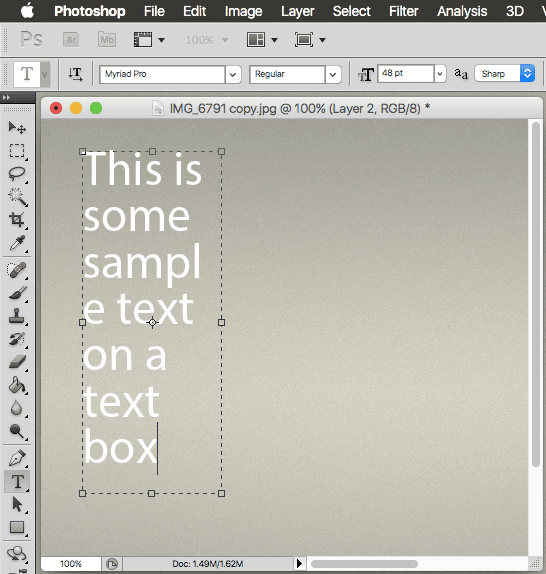Image resolution: width=546 pixels, height=574 pixels.
Task: Open the Layer menu
Action: coord(298,11)
